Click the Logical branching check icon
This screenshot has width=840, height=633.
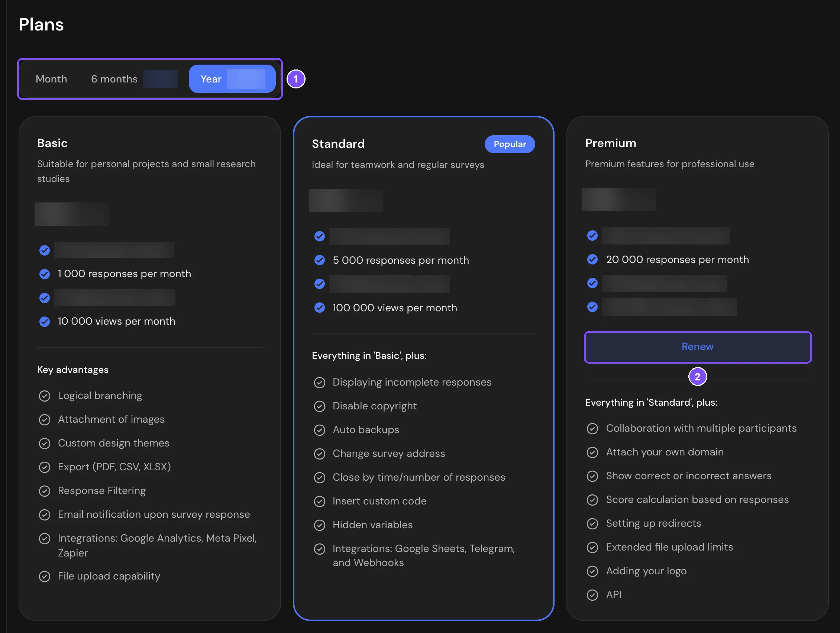tap(45, 396)
